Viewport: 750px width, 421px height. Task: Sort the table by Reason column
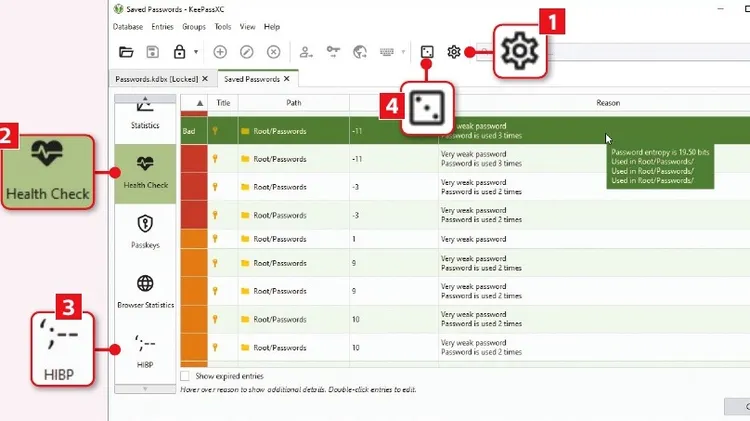click(608, 103)
